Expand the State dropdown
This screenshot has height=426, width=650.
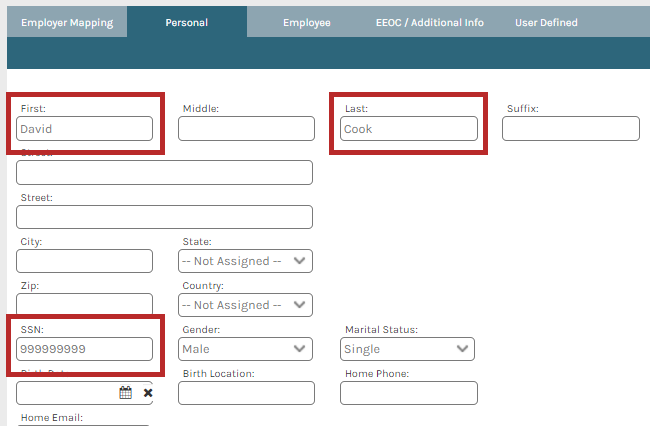pyautogui.click(x=245, y=261)
